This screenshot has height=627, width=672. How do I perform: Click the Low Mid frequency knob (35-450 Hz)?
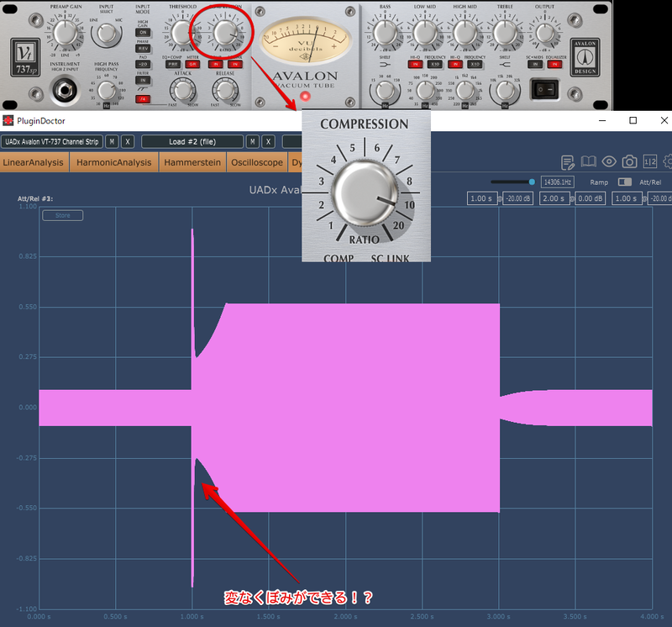pyautogui.click(x=425, y=91)
